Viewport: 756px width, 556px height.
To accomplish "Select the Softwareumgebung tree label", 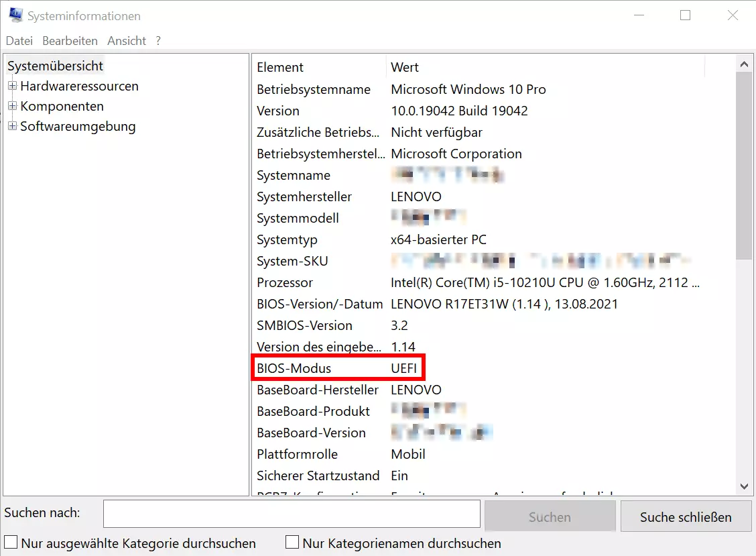I will point(78,127).
